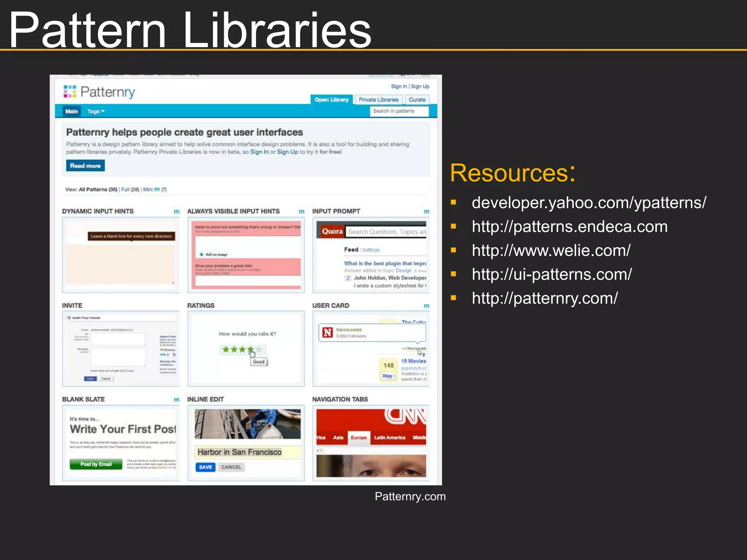Viewport: 747px width, 560px height.
Task: Open the Invite pattern thumbnail
Action: [x=121, y=349]
